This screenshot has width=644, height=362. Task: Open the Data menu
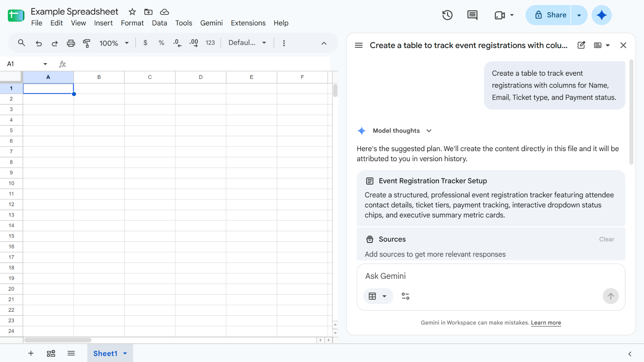(159, 23)
